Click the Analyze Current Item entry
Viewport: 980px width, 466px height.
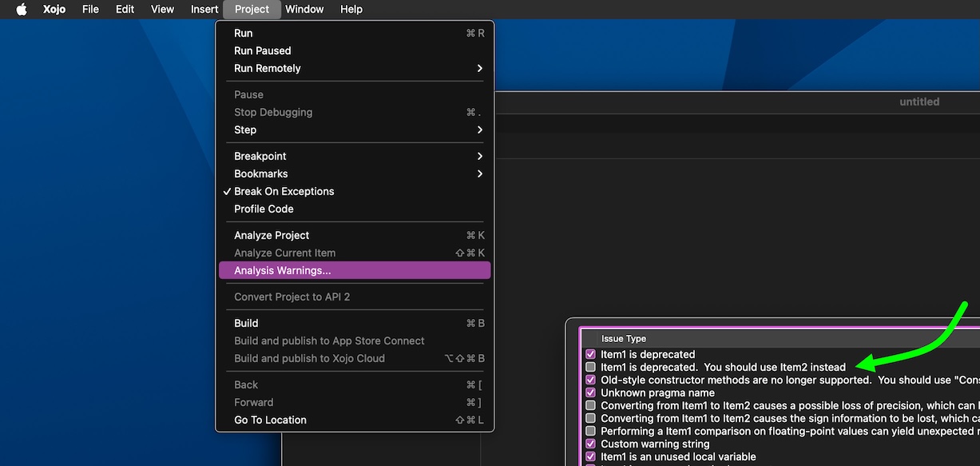[x=355, y=253]
